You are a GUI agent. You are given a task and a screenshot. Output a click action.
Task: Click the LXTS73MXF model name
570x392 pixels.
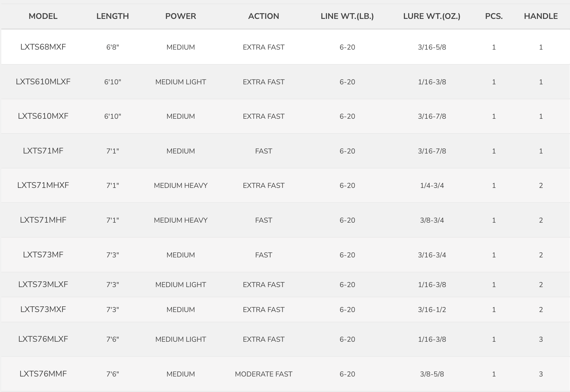coord(43,310)
